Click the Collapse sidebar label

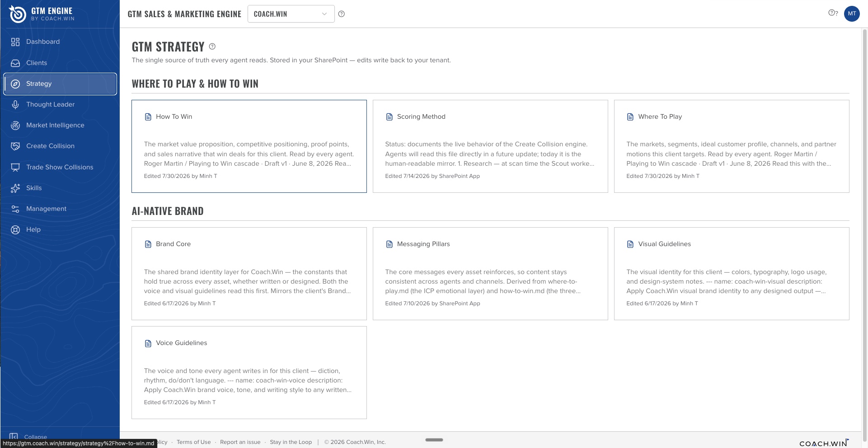(36, 437)
